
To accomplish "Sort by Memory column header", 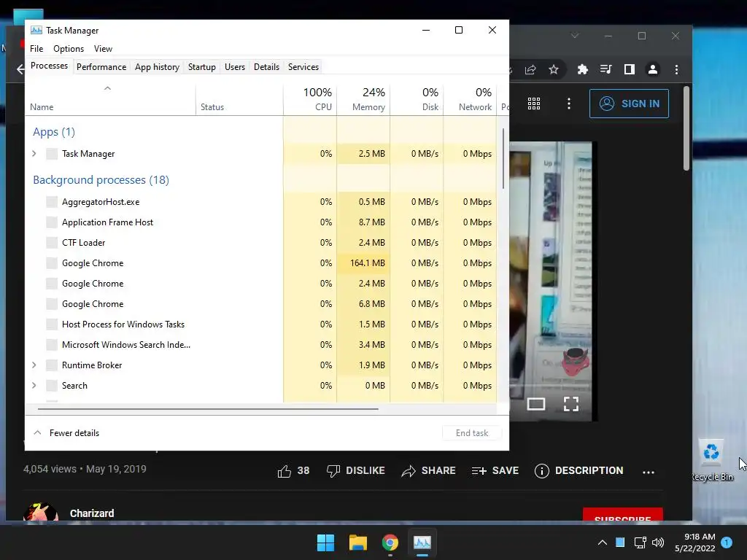I will click(363, 99).
